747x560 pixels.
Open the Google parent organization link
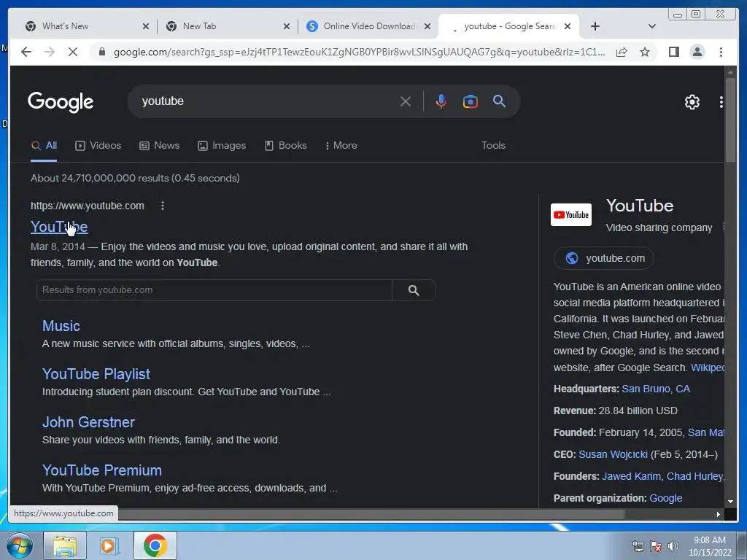665,499
